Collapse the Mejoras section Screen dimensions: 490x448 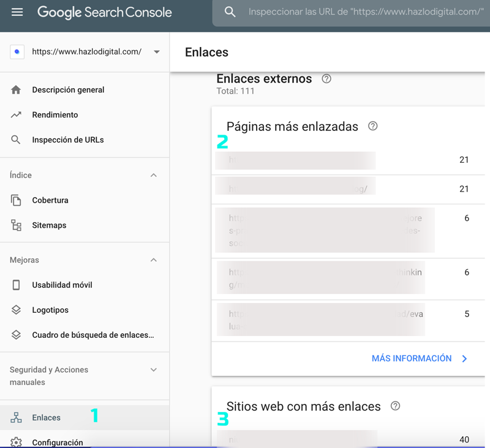click(x=154, y=260)
